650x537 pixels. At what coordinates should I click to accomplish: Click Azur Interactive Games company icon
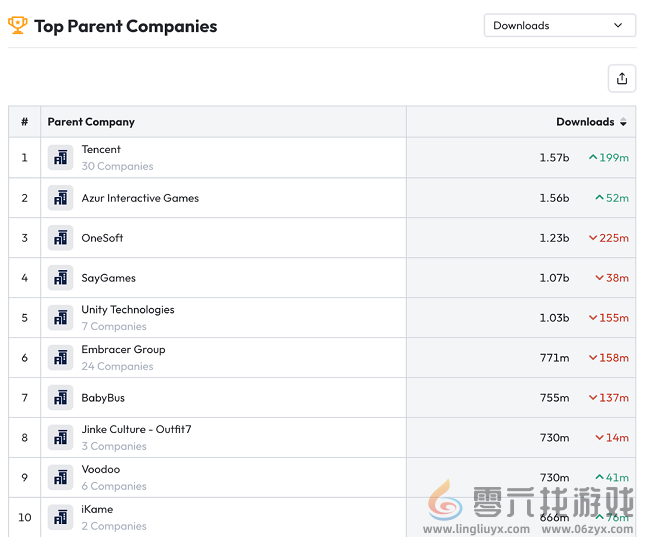click(61, 198)
